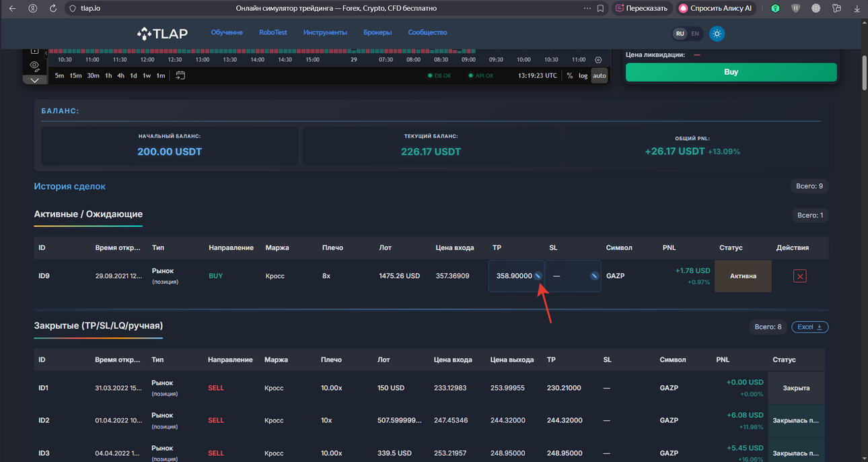Screen dimensions: 868x462
Task: Open chart time-scale settings gear
Action: click(598, 60)
